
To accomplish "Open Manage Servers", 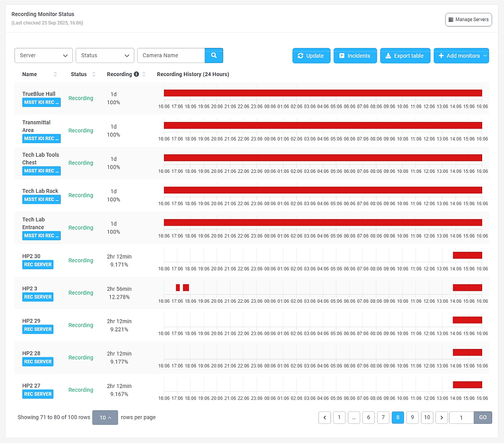I will pos(468,19).
